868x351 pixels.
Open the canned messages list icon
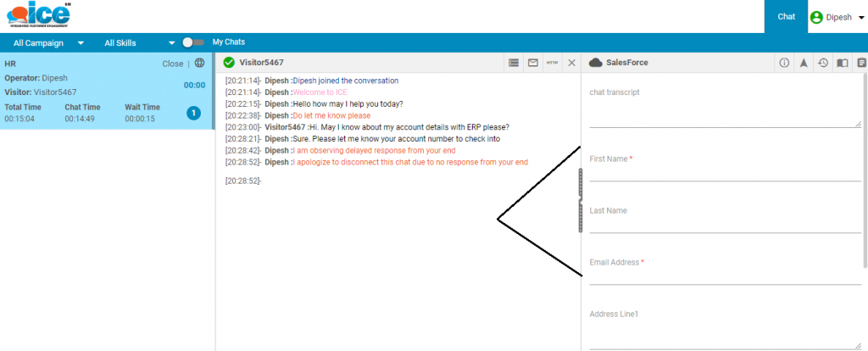(x=513, y=63)
